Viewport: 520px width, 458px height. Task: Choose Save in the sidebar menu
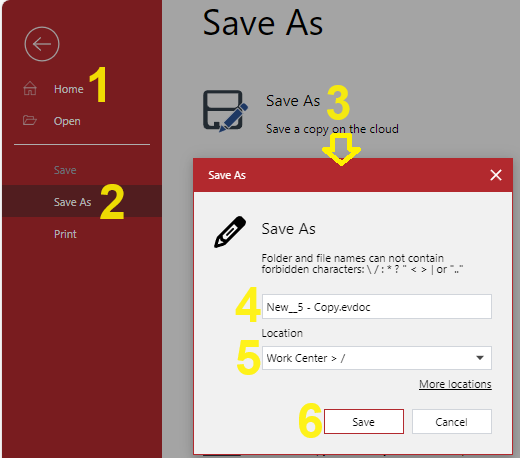65,170
